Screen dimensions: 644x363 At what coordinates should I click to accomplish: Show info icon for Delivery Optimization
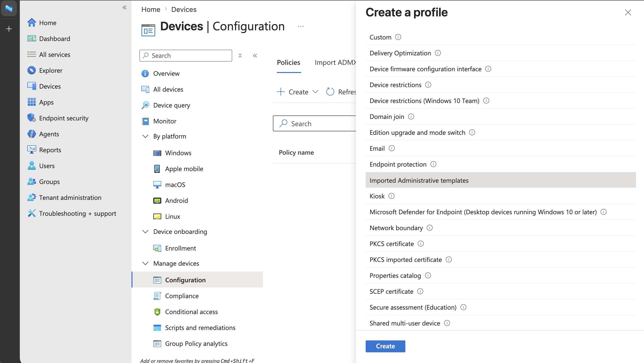click(438, 53)
